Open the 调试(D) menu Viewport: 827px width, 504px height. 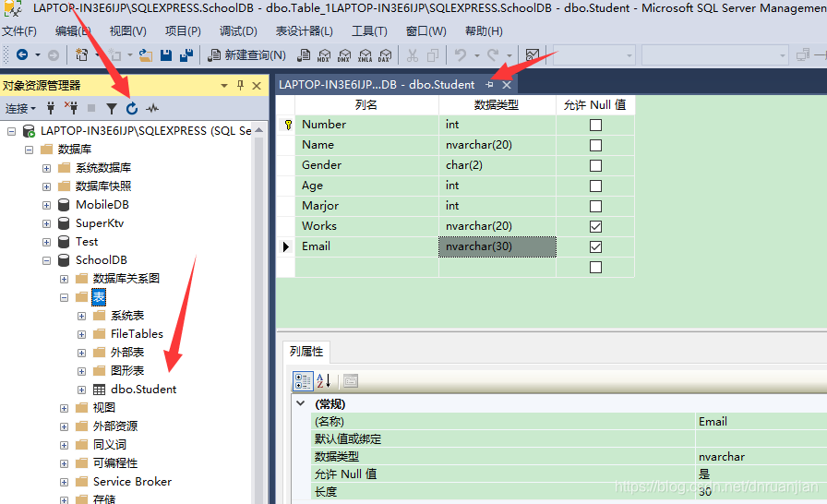pyautogui.click(x=238, y=31)
